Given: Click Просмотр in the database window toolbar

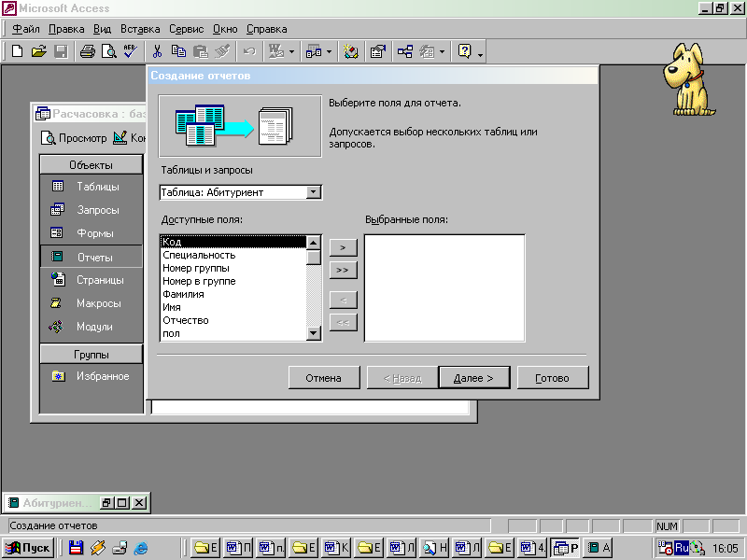Looking at the screenshot, I should tap(75, 138).
